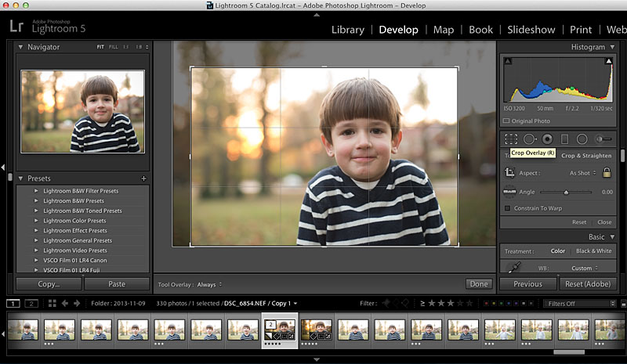Screen dimensions: 627x364
Task: Collapse the Histogram panel triangle
Action: 613,47
